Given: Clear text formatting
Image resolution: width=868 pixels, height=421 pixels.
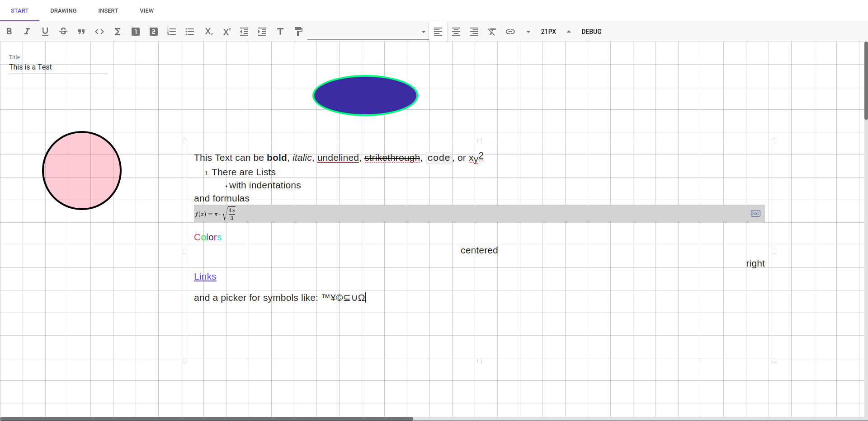Looking at the screenshot, I should point(492,32).
